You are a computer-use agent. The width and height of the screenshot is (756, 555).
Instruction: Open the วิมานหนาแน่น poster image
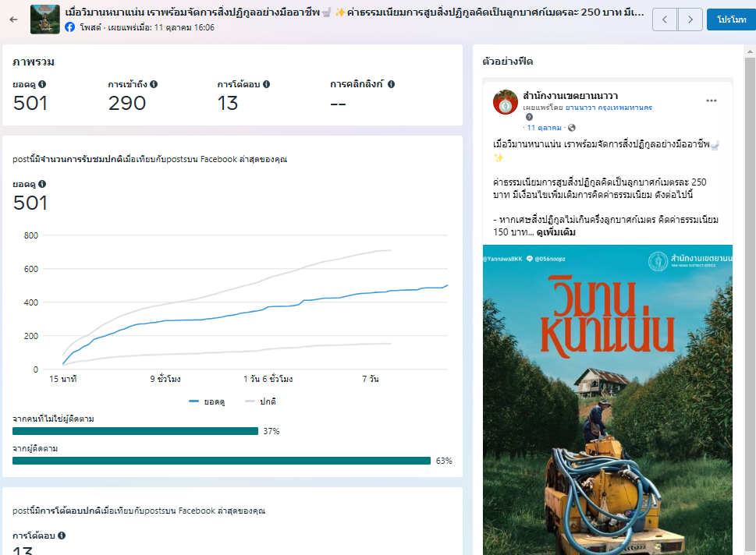pyautogui.click(x=607, y=399)
